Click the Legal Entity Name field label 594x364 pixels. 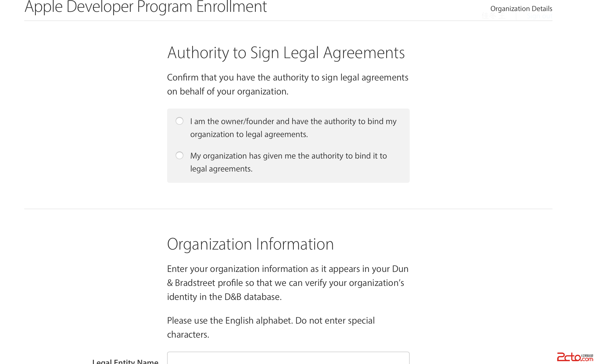click(125, 361)
